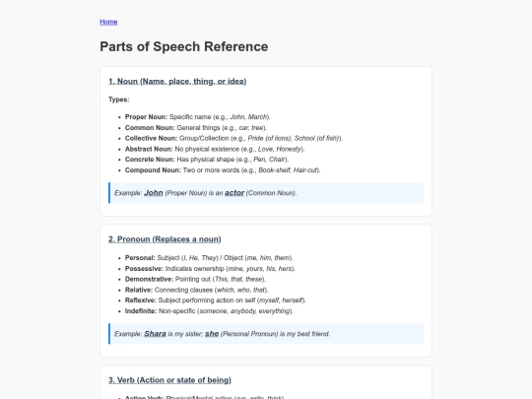Click the text (Common Noun)
This screenshot has width=532, height=399.
[x=272, y=193]
